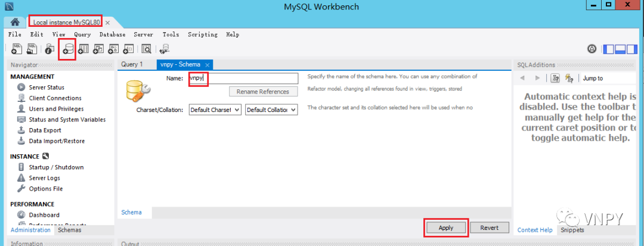Create a new function toolbar icon
The height and width of the screenshot is (246, 644).
(128, 49)
